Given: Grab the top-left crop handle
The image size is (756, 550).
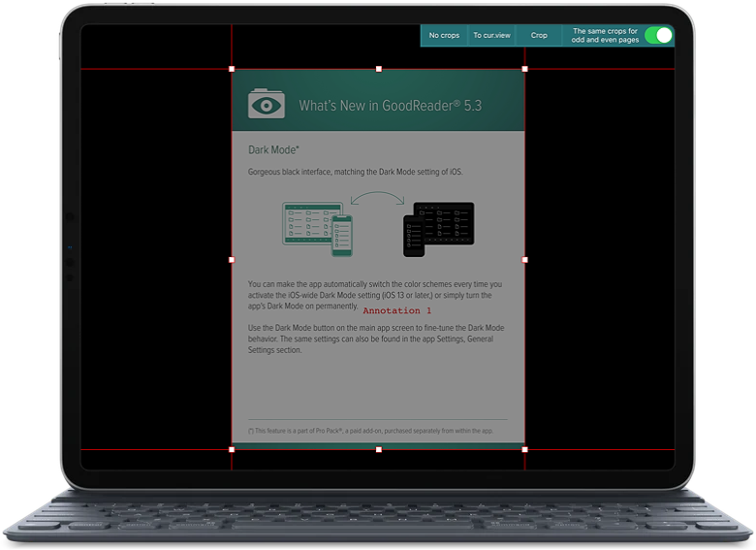Looking at the screenshot, I should click(x=232, y=69).
